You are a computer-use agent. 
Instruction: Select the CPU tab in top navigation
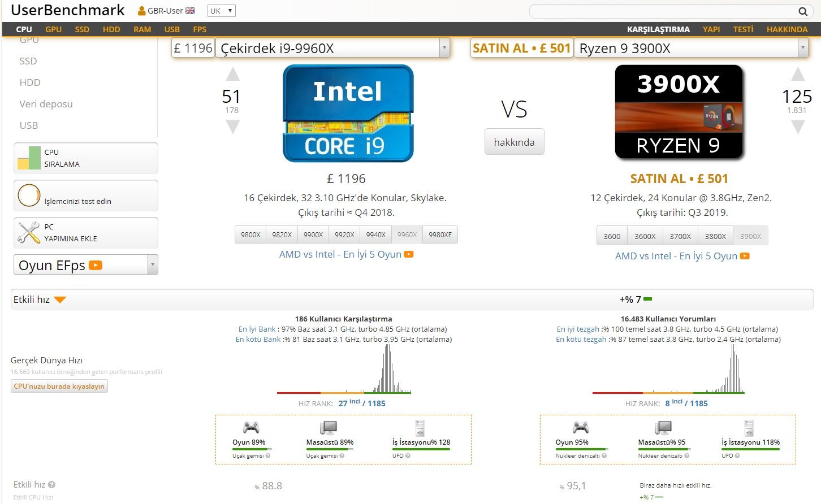click(x=24, y=29)
